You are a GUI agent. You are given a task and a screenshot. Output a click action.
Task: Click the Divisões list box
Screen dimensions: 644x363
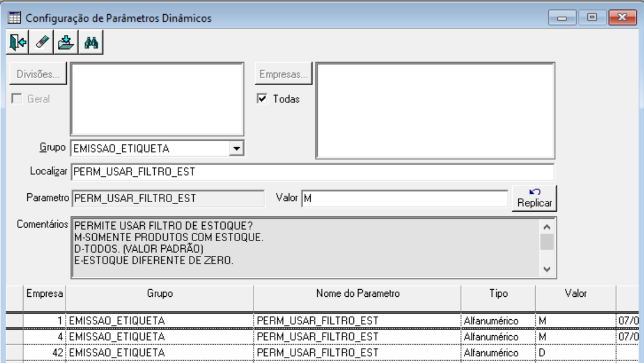(x=157, y=99)
